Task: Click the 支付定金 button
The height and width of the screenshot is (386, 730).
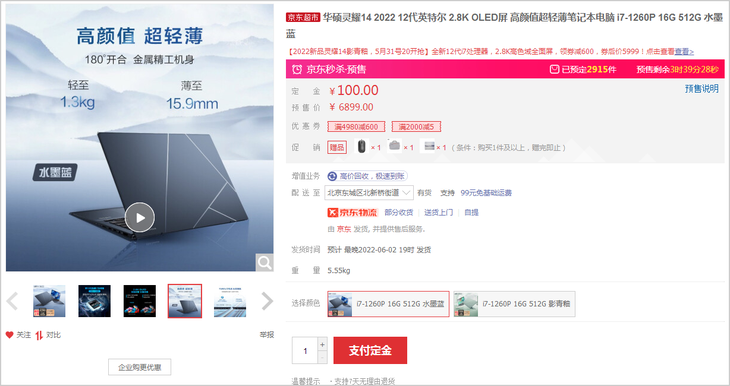Action: click(x=370, y=350)
